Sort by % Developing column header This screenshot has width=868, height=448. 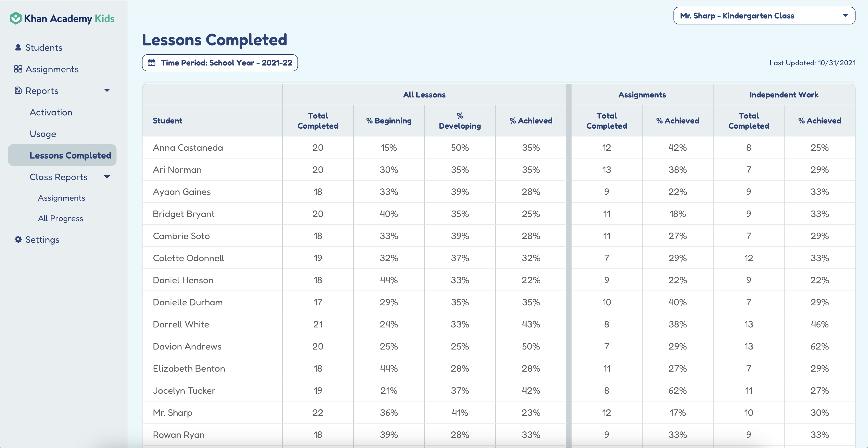pyautogui.click(x=459, y=121)
